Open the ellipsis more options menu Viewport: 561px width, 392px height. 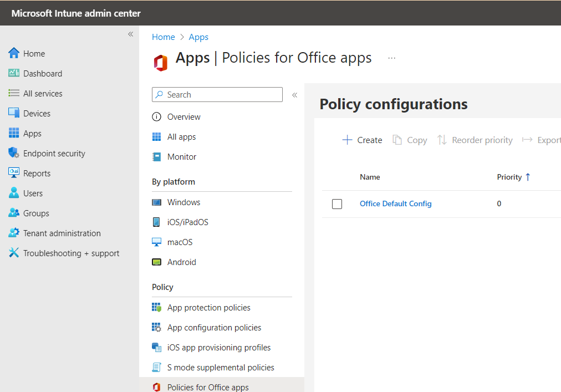[x=392, y=58]
